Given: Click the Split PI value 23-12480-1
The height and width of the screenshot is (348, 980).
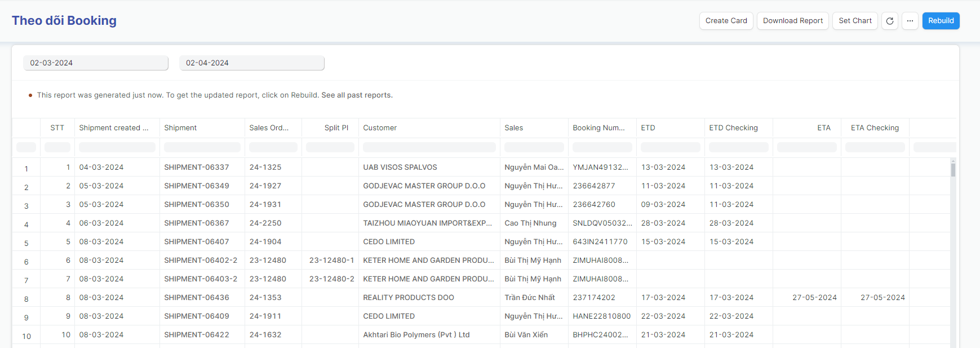Looking at the screenshot, I should coord(331,261).
